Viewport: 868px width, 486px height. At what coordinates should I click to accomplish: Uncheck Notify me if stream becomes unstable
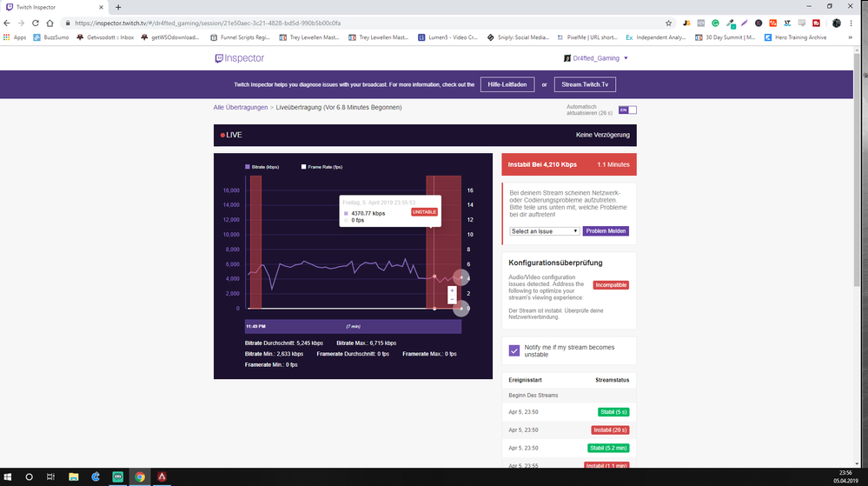coord(514,350)
